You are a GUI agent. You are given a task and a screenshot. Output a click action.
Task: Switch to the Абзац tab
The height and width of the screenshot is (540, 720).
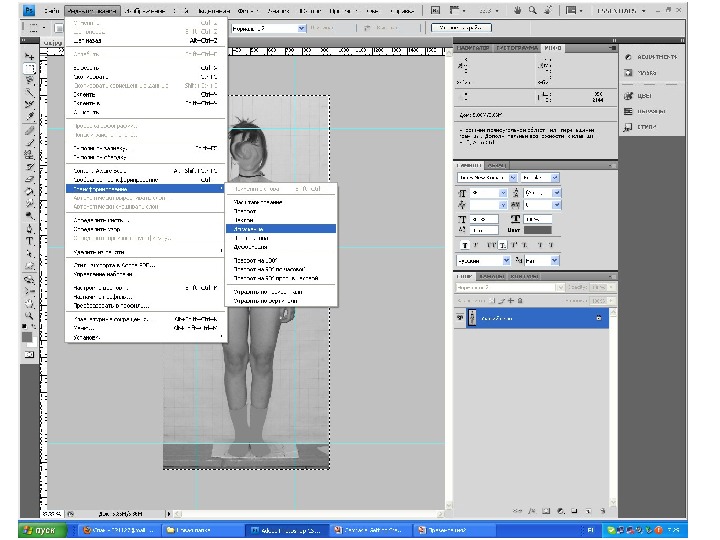point(496,165)
